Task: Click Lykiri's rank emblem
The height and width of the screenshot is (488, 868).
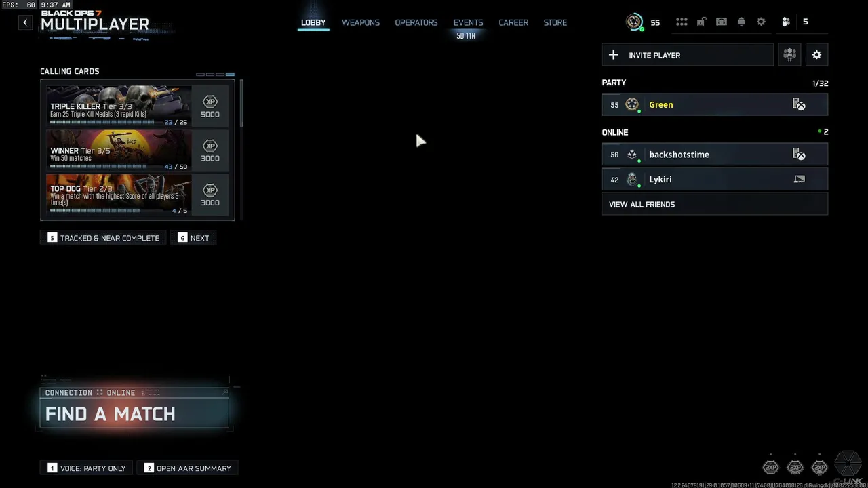Action: (632, 180)
